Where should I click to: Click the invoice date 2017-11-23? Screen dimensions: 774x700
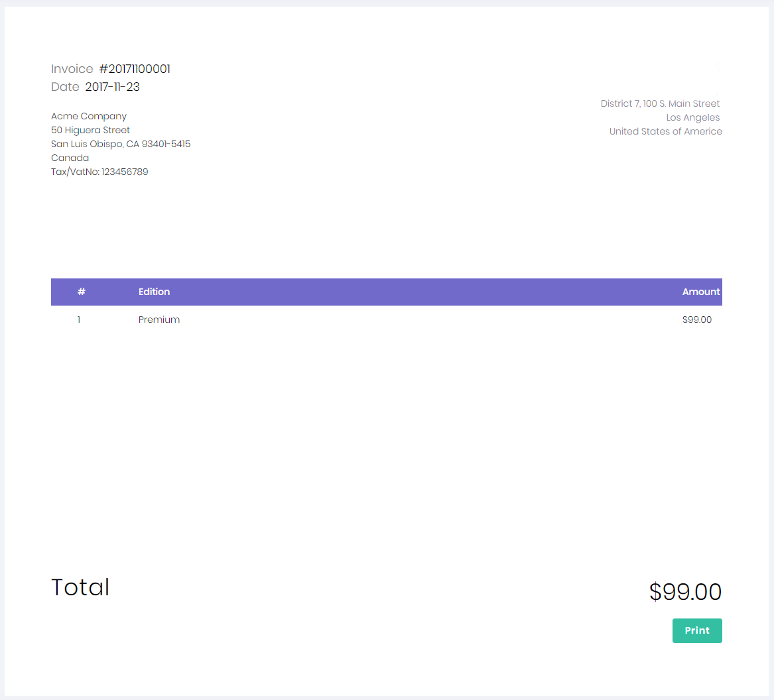click(x=112, y=87)
